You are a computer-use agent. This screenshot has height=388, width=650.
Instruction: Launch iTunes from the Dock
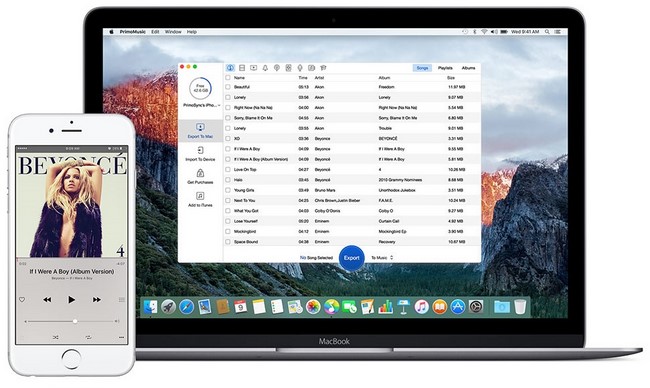(422, 307)
